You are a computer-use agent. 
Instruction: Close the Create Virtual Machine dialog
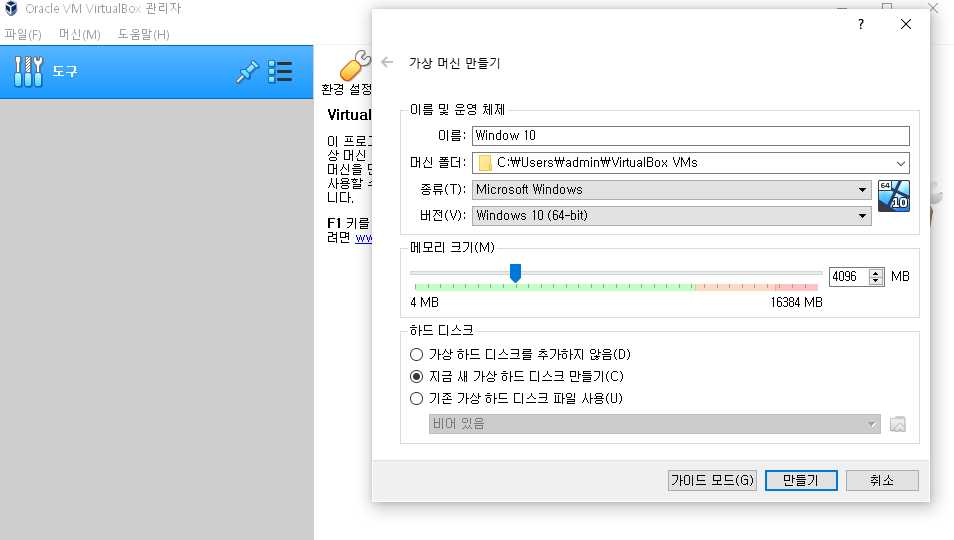click(x=906, y=24)
